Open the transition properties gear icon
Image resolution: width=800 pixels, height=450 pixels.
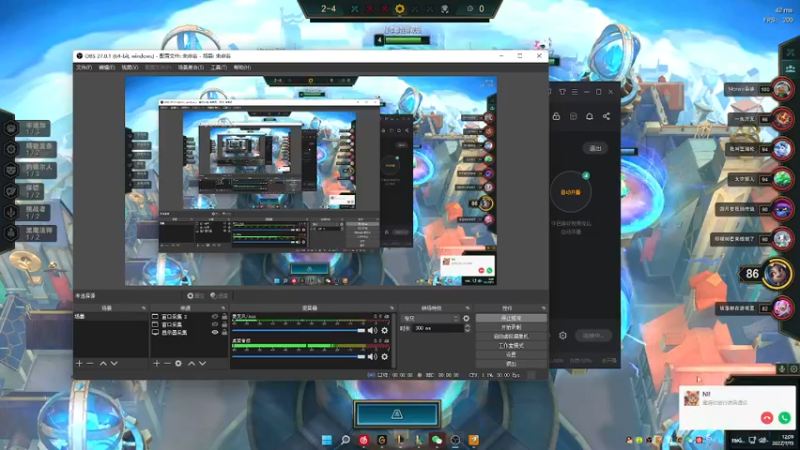click(466, 318)
